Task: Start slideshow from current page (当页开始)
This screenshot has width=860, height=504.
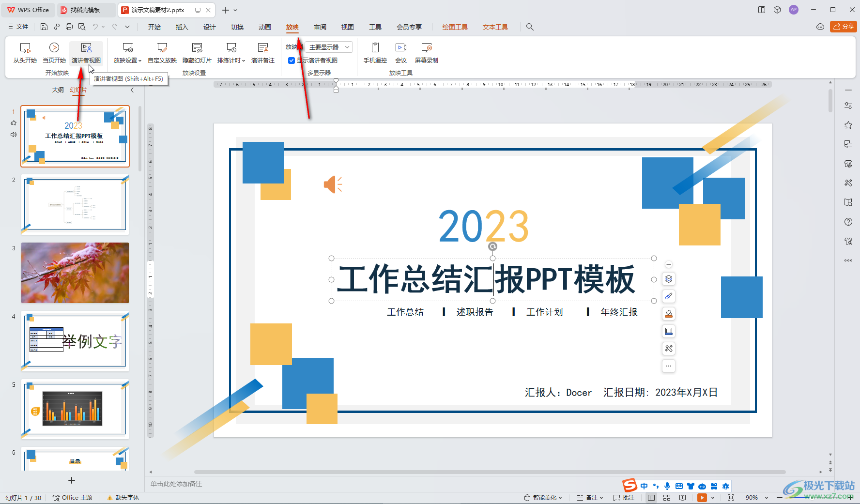Action: (54, 53)
